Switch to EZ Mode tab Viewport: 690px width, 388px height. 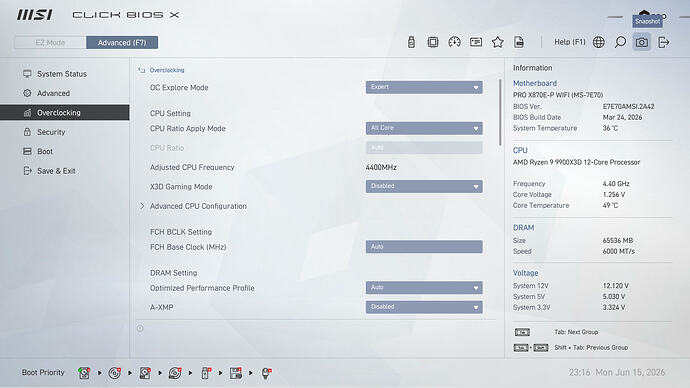(x=50, y=43)
